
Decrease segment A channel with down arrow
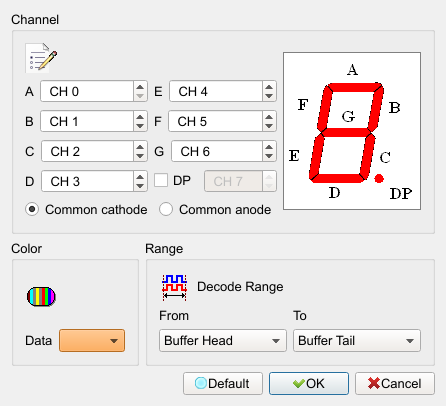click(x=140, y=96)
